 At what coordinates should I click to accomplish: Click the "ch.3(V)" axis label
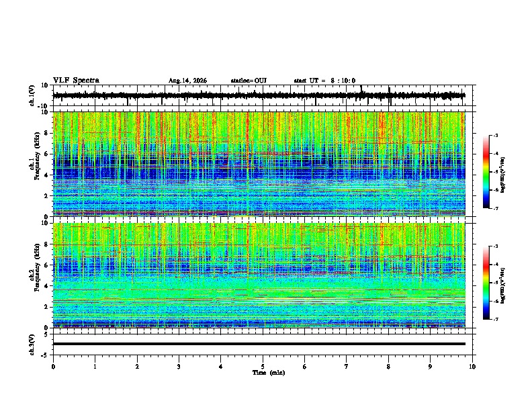pos(32,345)
